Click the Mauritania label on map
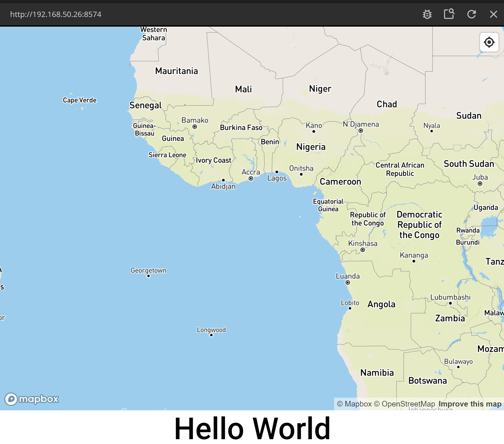The height and width of the screenshot is (444, 504). (177, 71)
